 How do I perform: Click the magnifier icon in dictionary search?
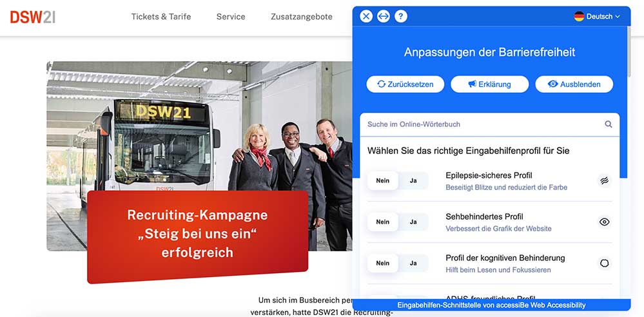point(609,124)
